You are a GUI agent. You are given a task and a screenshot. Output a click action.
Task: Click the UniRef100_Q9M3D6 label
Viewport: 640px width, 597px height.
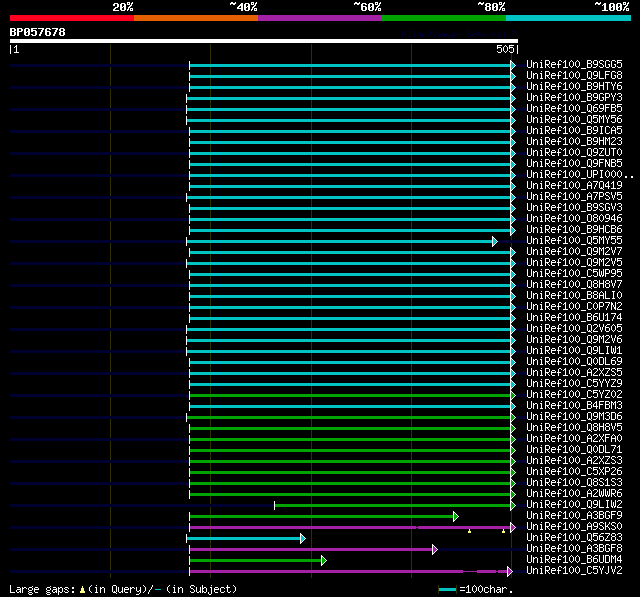coord(574,417)
